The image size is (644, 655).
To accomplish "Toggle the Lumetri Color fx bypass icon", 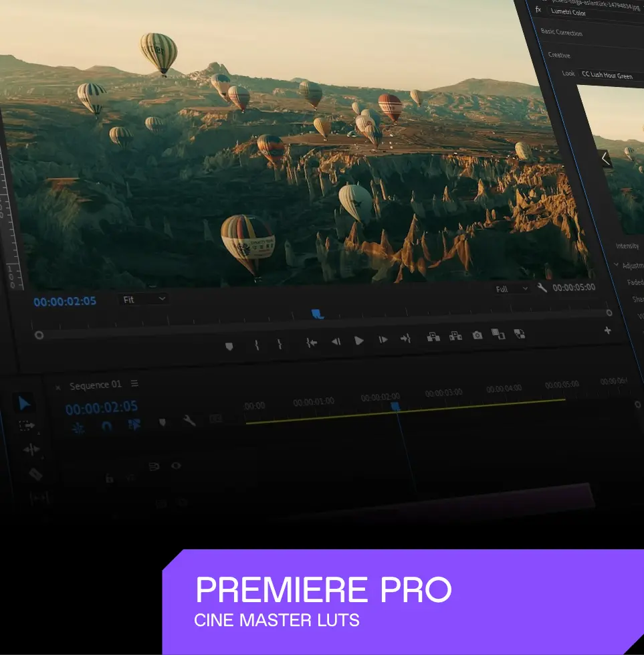I will coord(538,9).
